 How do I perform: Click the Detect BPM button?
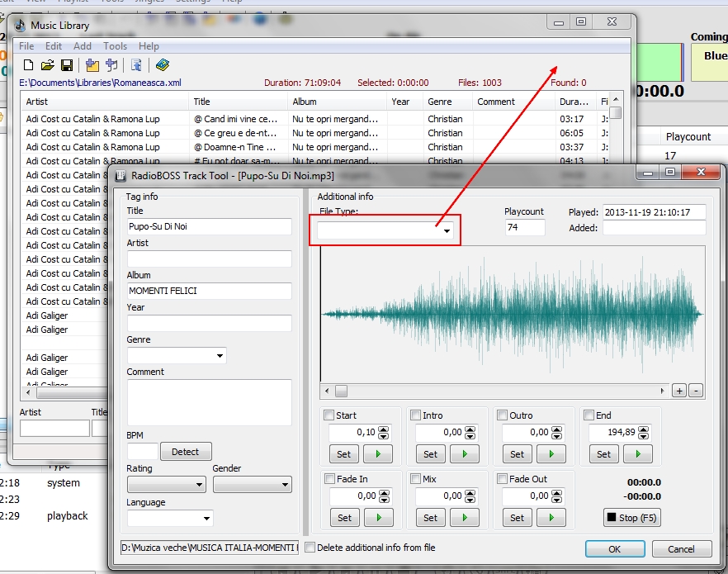[x=185, y=452]
